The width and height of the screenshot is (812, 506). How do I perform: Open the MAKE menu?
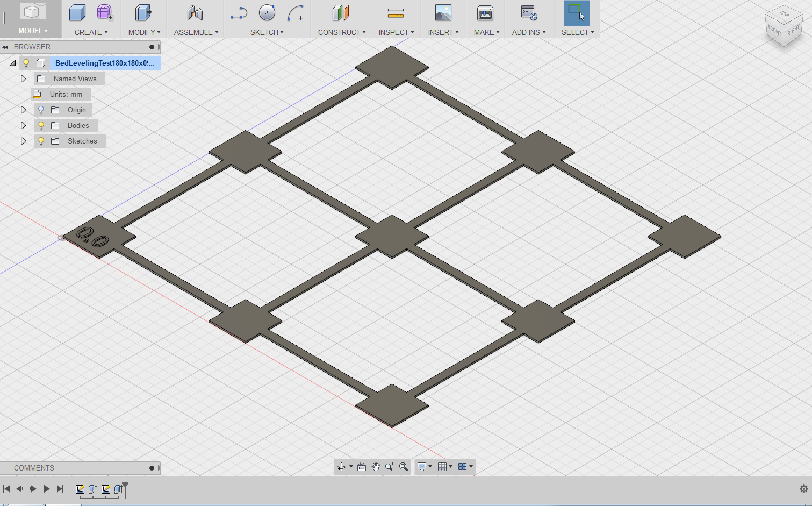[486, 32]
